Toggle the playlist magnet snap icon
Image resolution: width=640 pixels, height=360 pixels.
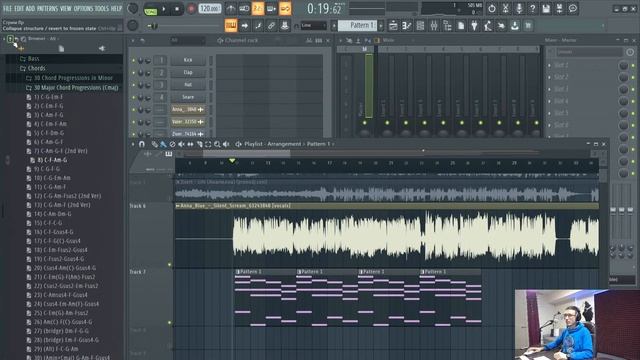tap(142, 144)
